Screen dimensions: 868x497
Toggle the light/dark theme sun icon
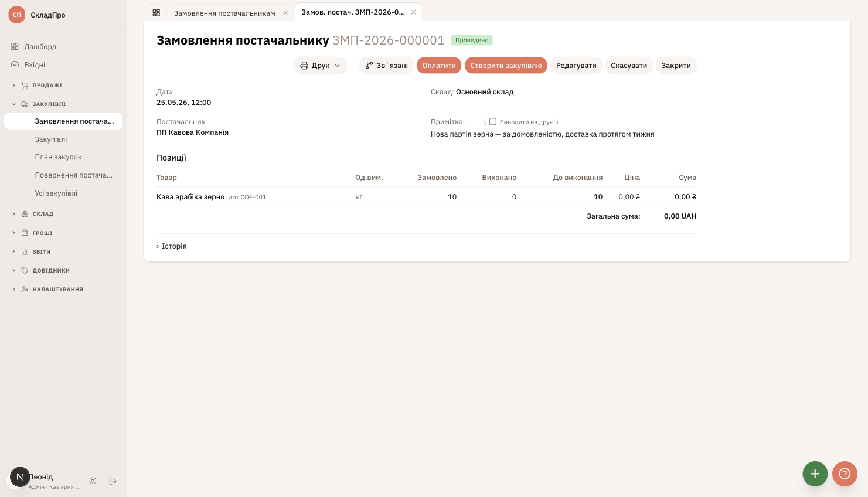[x=93, y=481]
